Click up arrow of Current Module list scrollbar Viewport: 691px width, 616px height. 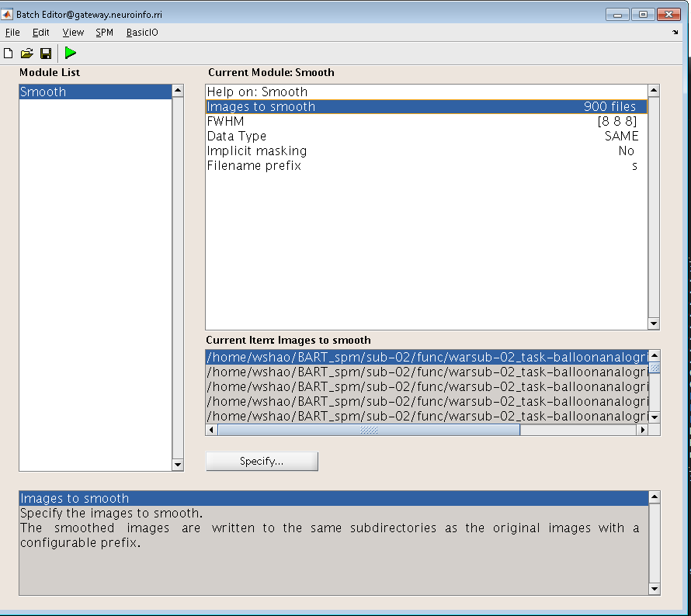pyautogui.click(x=654, y=91)
